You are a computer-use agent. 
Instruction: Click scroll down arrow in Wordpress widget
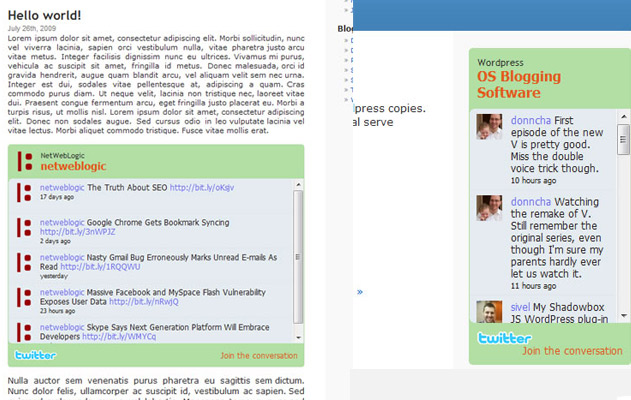point(624,316)
